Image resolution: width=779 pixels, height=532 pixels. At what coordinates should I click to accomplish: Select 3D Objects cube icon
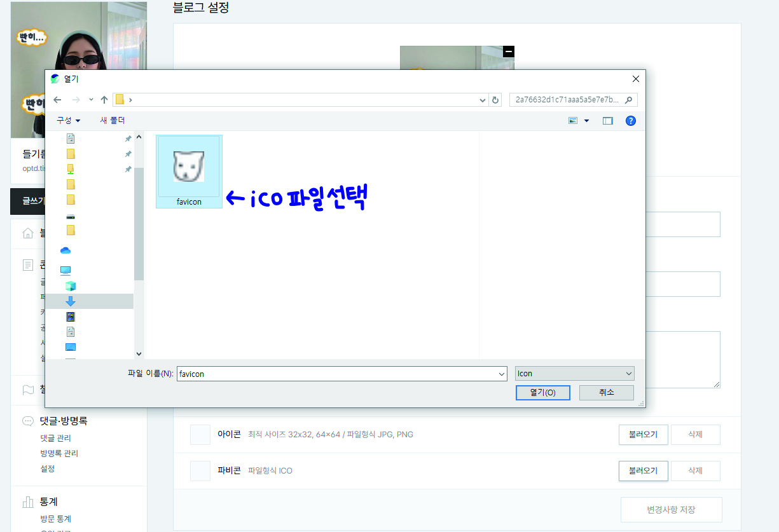tap(71, 286)
